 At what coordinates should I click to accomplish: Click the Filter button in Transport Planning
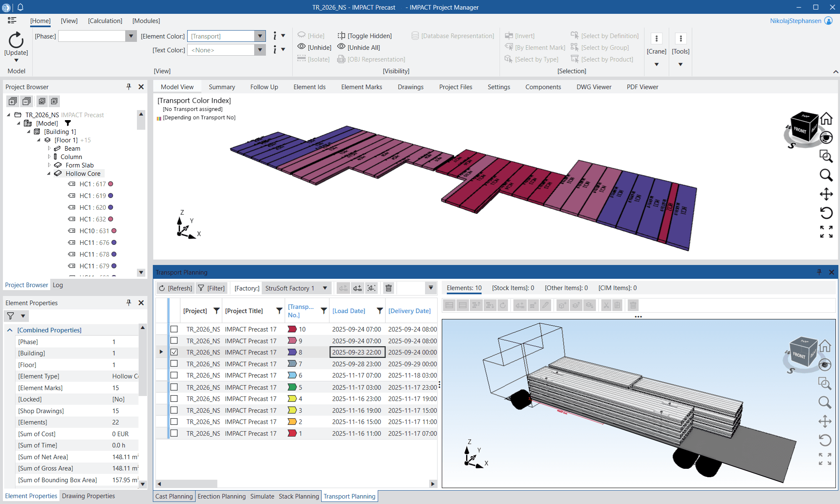click(x=211, y=288)
